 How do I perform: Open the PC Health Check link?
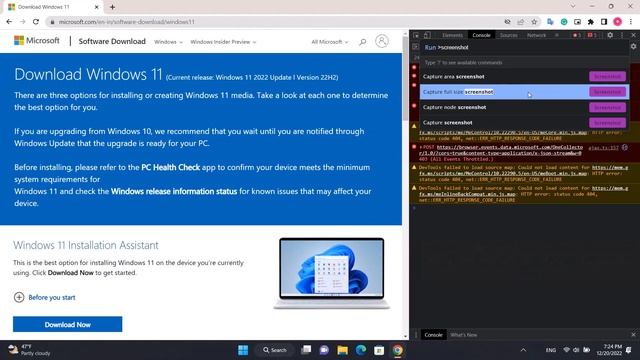click(x=171, y=167)
